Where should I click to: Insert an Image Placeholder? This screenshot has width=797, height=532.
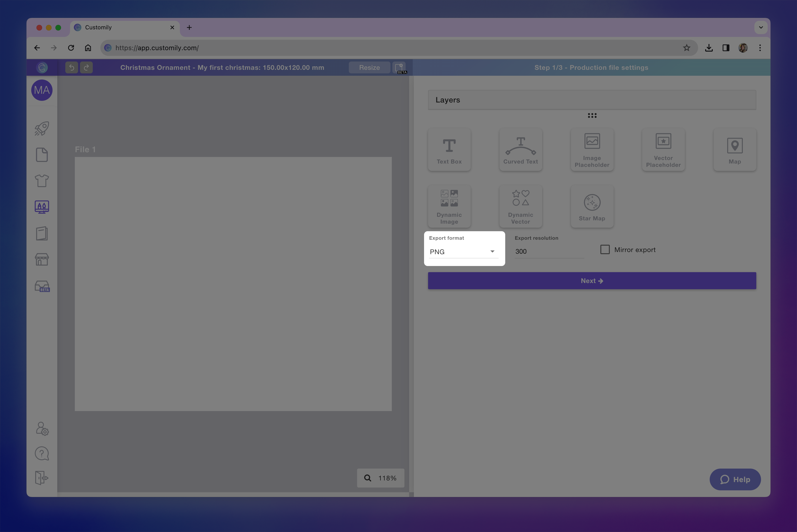pyautogui.click(x=592, y=150)
